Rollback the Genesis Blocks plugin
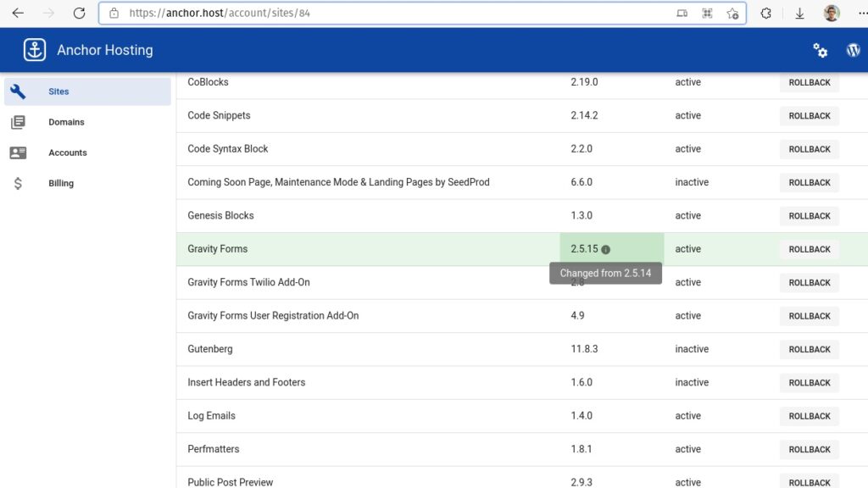This screenshot has height=488, width=868. [810, 216]
